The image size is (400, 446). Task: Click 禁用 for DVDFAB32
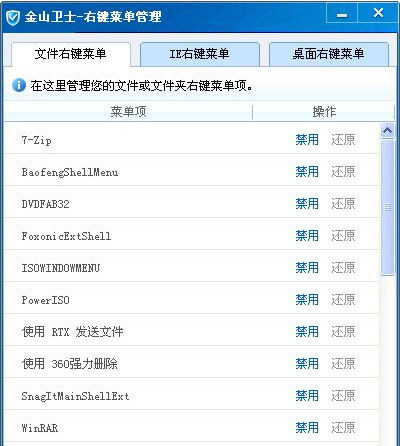[x=307, y=203]
